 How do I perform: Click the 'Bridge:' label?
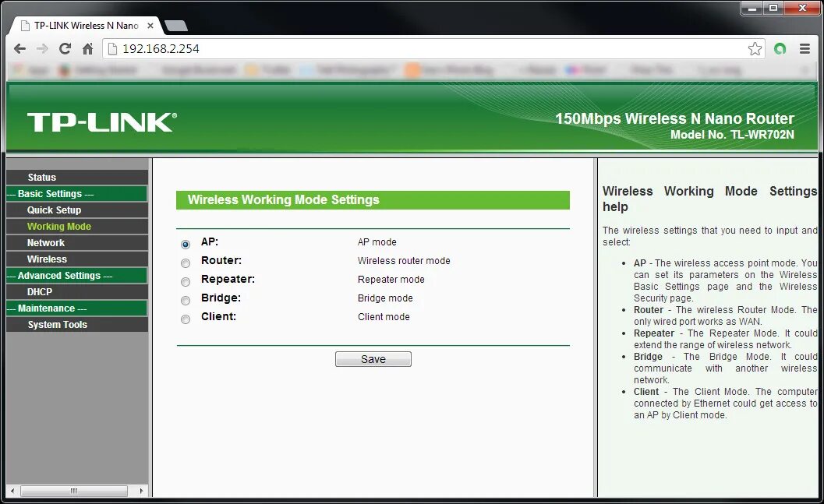[x=221, y=298]
